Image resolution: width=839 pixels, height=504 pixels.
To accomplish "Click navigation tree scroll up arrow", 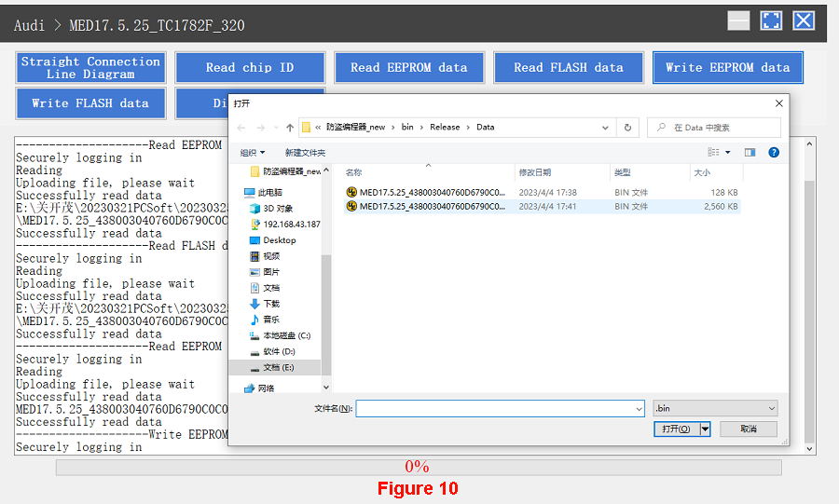I will (x=326, y=170).
